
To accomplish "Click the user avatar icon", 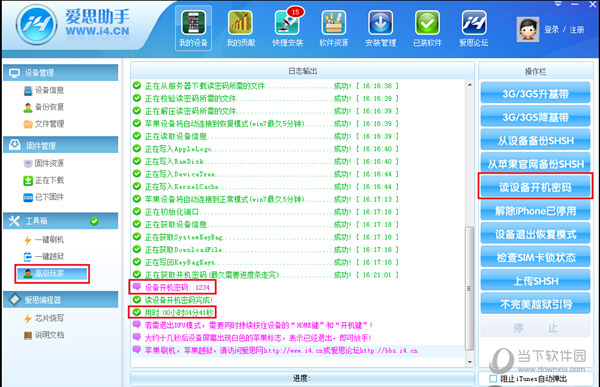I will coord(528,29).
